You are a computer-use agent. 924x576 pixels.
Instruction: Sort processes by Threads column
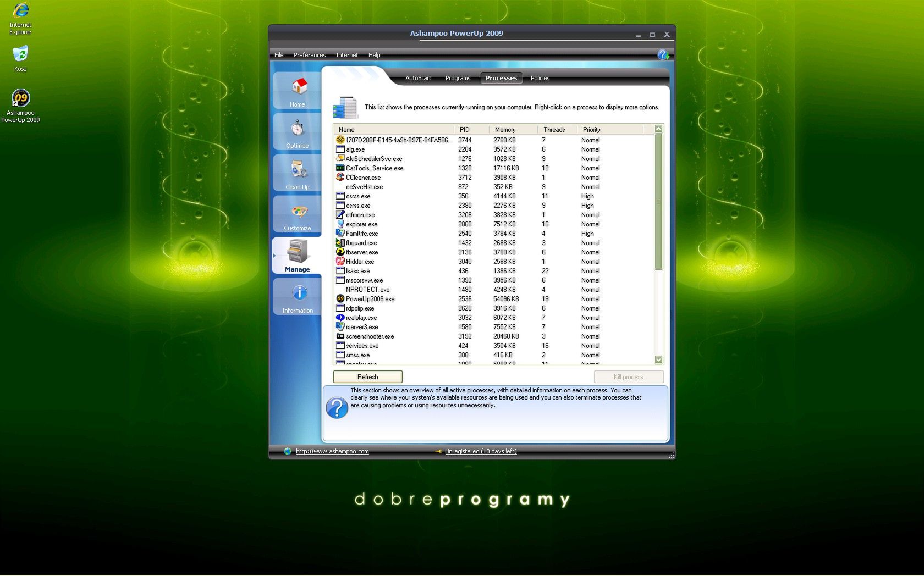coord(557,129)
